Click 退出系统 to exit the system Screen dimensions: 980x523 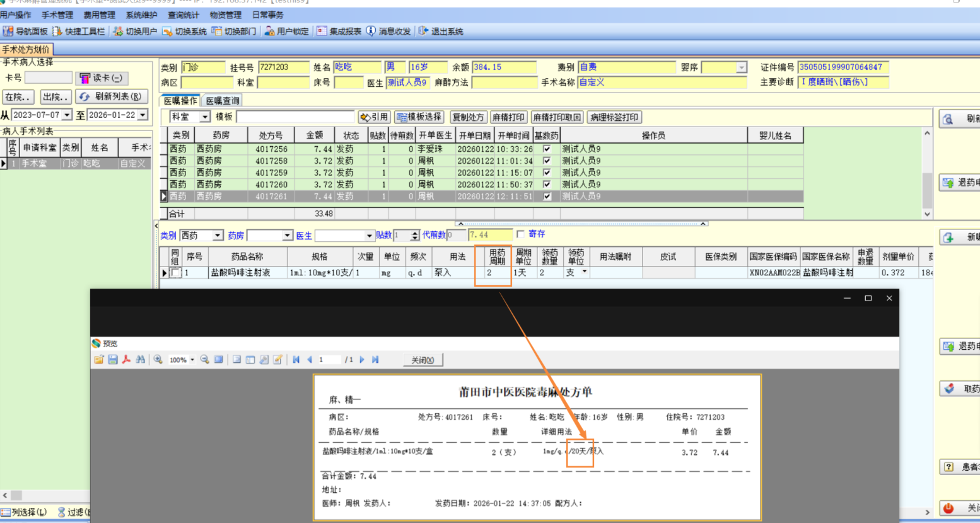(x=441, y=31)
